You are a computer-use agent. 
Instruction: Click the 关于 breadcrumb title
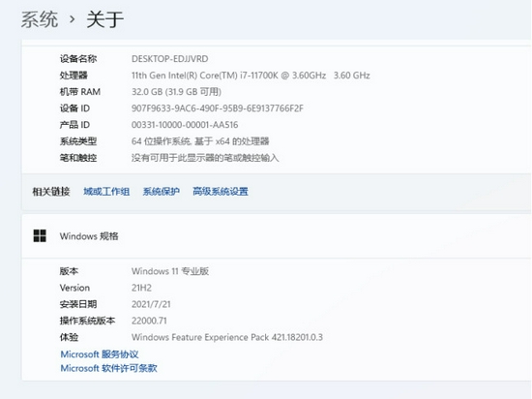click(x=104, y=19)
